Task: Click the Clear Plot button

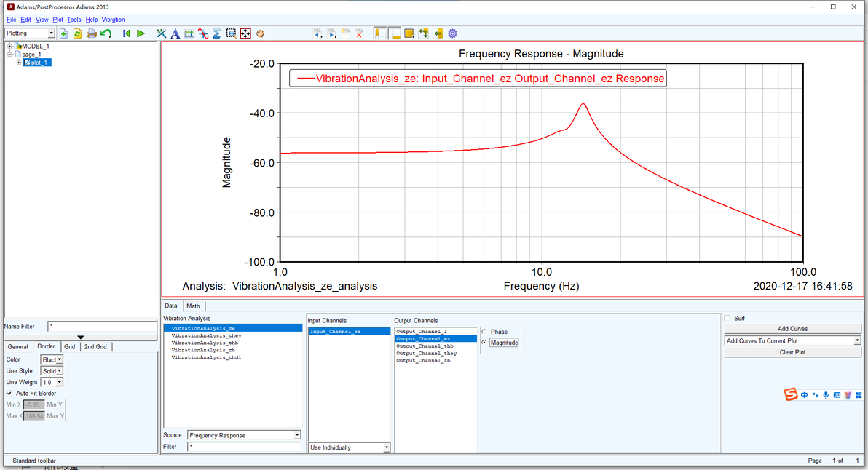Action: tap(793, 352)
